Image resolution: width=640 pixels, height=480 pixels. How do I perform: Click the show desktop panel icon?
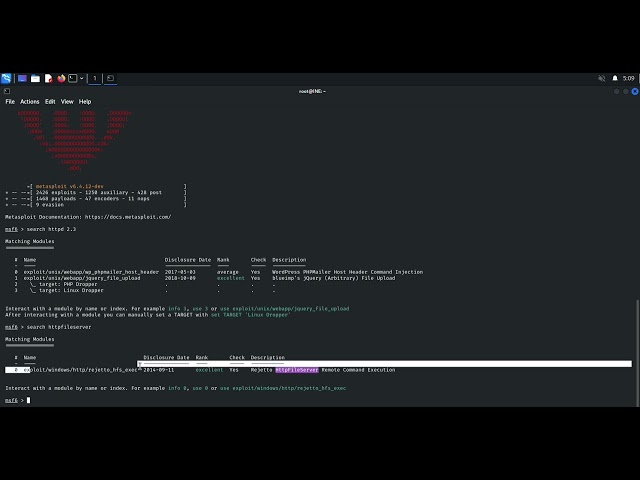pyautogui.click(x=22, y=78)
